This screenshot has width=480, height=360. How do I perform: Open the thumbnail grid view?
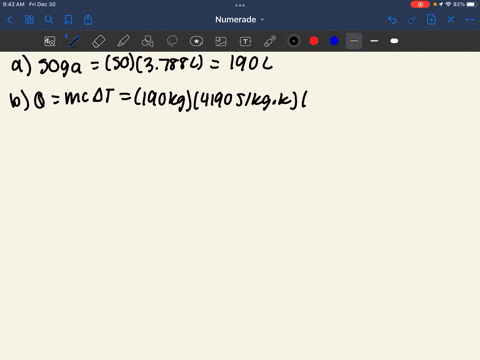pyautogui.click(x=29, y=20)
